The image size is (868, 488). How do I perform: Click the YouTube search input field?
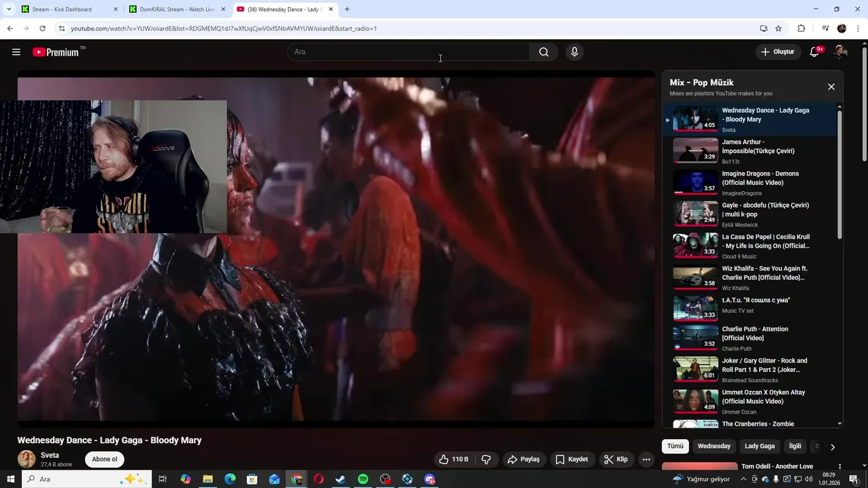[408, 52]
